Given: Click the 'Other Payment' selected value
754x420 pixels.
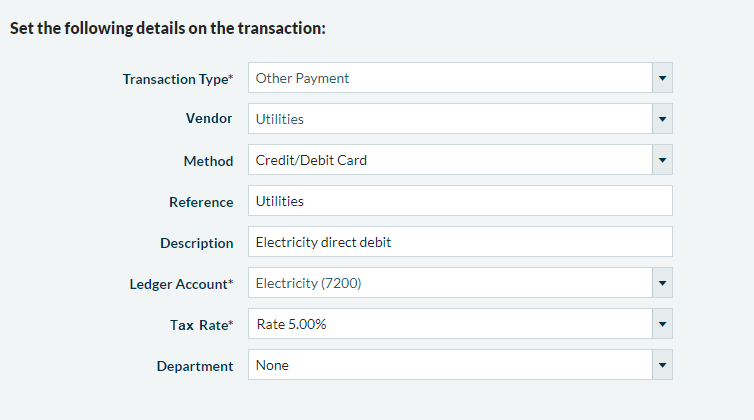Looking at the screenshot, I should (302, 78).
